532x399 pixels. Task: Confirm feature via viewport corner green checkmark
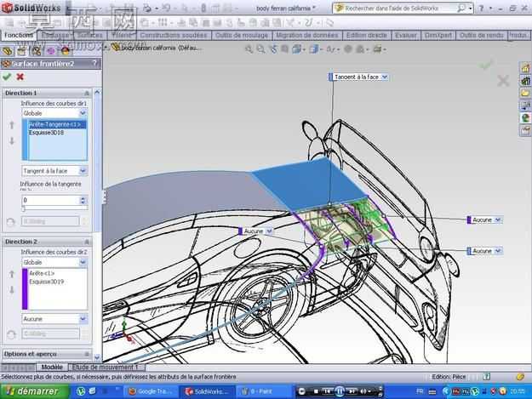click(485, 64)
